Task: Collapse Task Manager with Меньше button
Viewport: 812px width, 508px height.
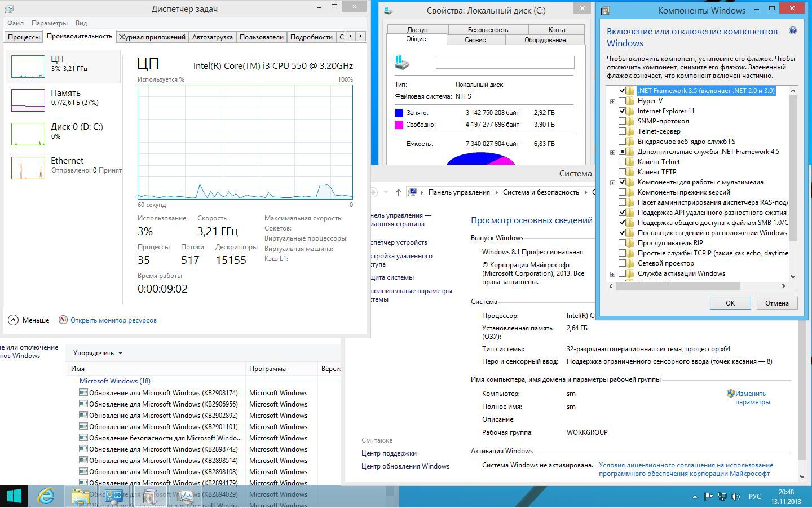Action: [x=29, y=320]
